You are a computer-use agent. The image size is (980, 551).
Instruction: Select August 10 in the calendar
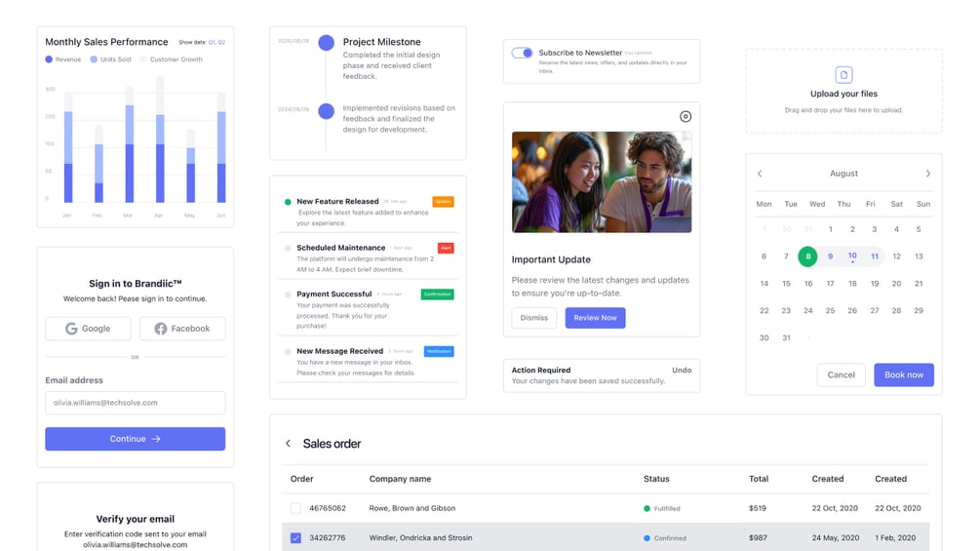(852, 256)
